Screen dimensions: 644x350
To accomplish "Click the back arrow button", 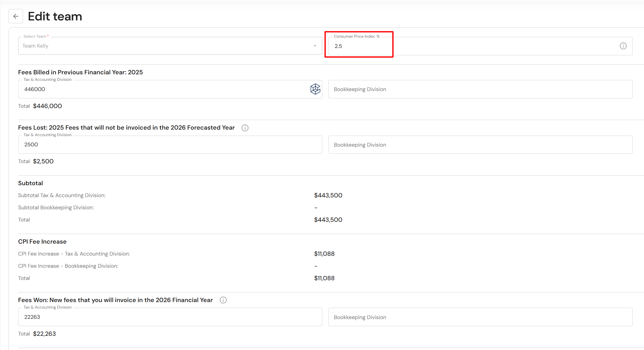I will point(16,16).
